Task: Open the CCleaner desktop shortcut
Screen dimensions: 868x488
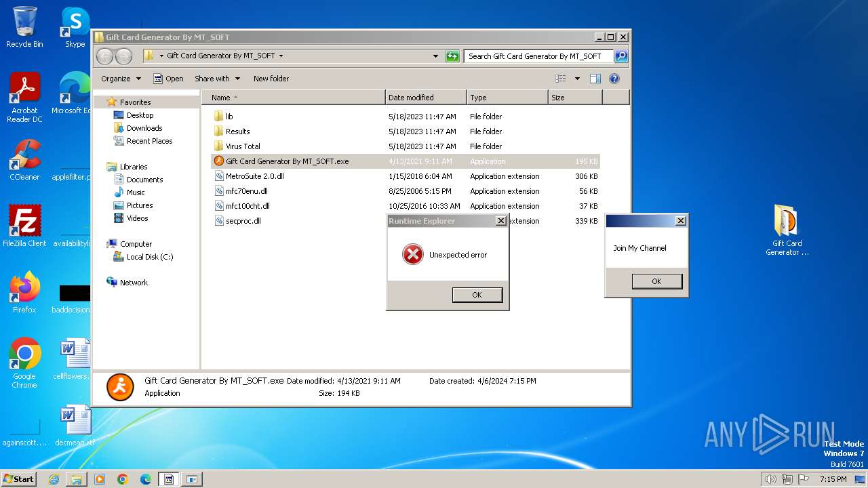Action: [x=24, y=160]
